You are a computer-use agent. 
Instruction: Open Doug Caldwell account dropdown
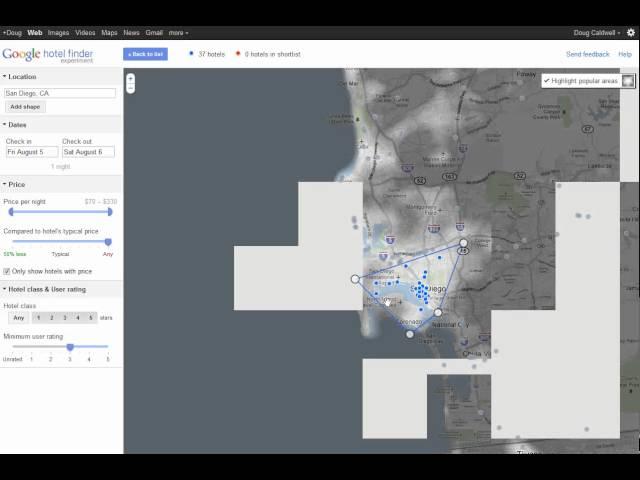tap(597, 33)
